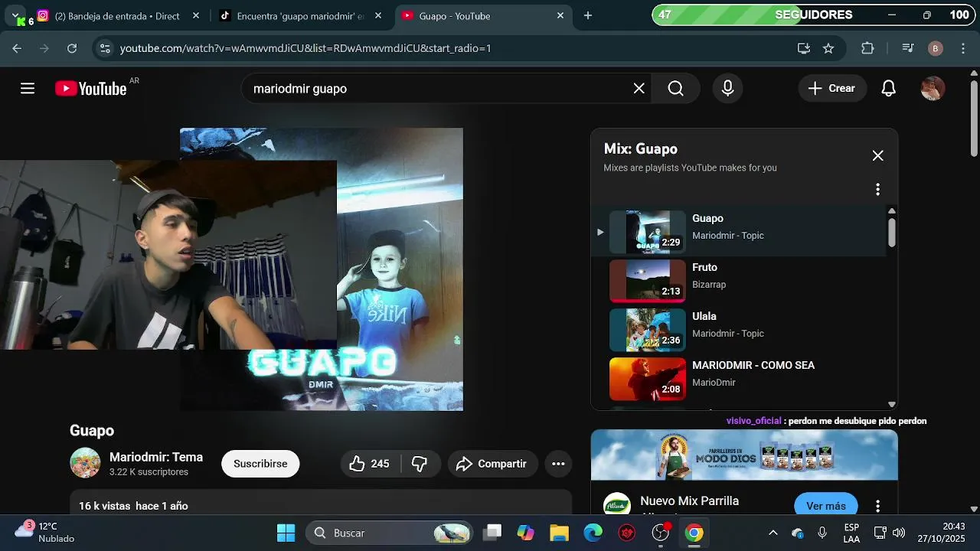Screen dimensions: 980x551
Task: Switch to Encuentra 'guapo mariodmir' TikTok tab
Action: click(x=291, y=16)
